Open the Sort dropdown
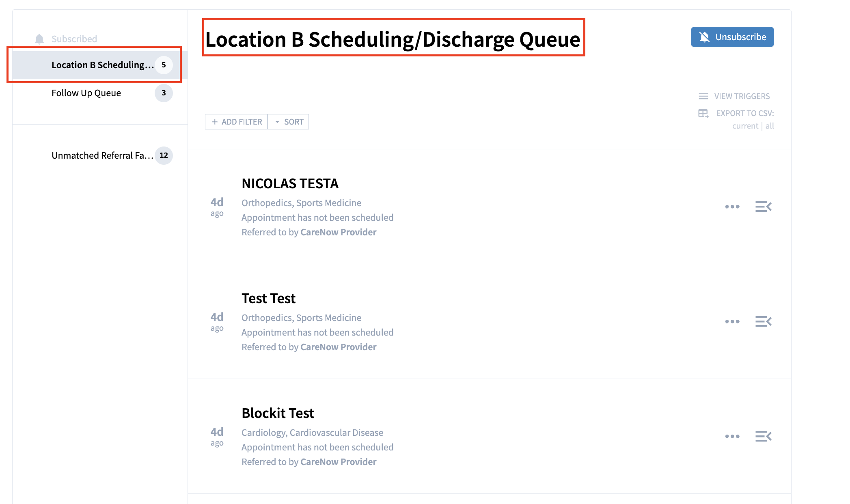This screenshot has width=850, height=504. tap(288, 122)
